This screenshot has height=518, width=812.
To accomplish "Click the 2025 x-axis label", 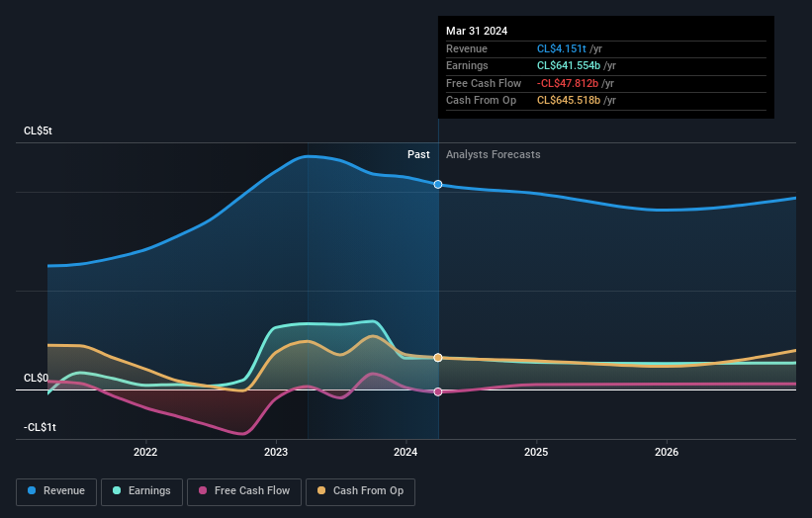I will [536, 452].
